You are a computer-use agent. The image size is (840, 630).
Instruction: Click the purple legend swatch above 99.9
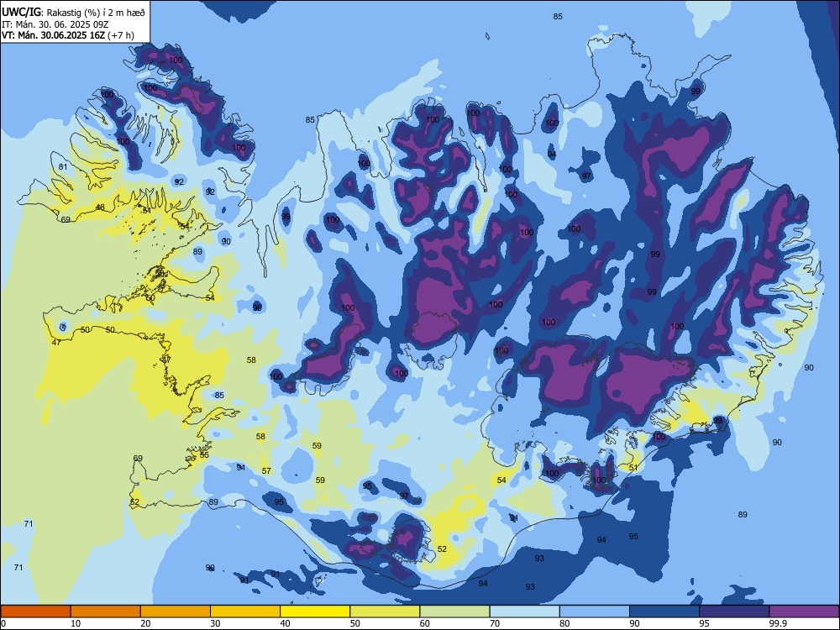click(x=804, y=612)
